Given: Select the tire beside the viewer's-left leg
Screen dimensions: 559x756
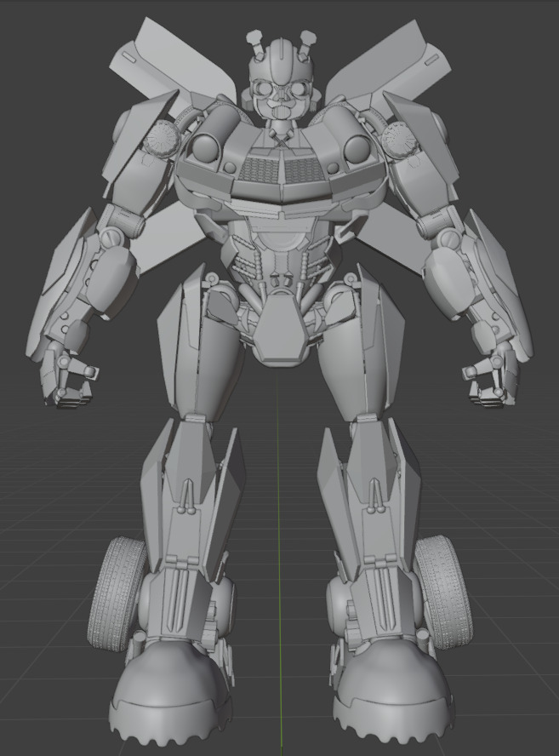Looking at the screenshot, I should point(117,594).
